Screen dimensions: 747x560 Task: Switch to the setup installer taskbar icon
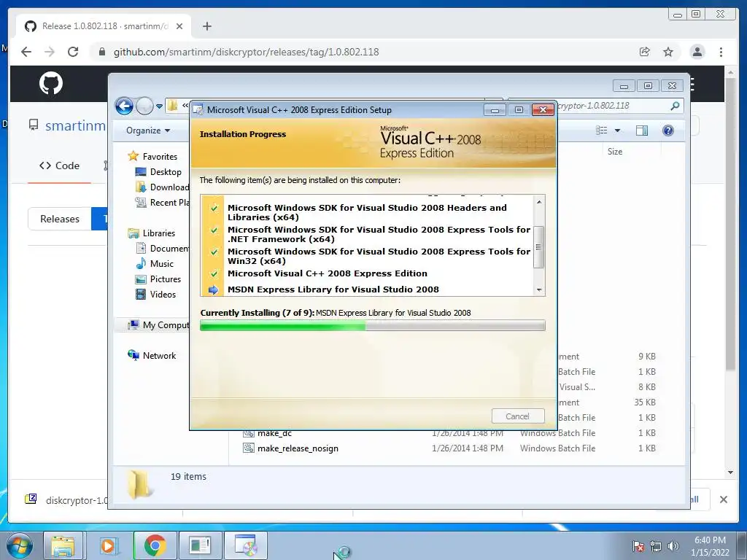point(245,545)
